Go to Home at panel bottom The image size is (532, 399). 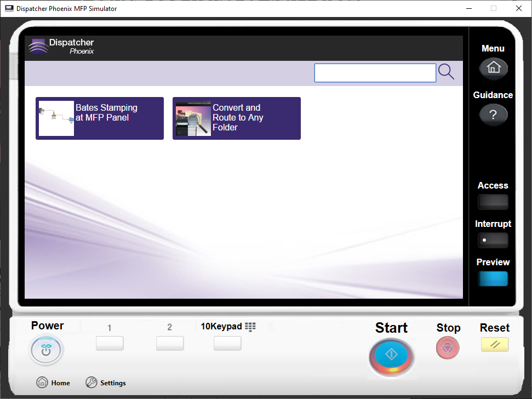53,383
